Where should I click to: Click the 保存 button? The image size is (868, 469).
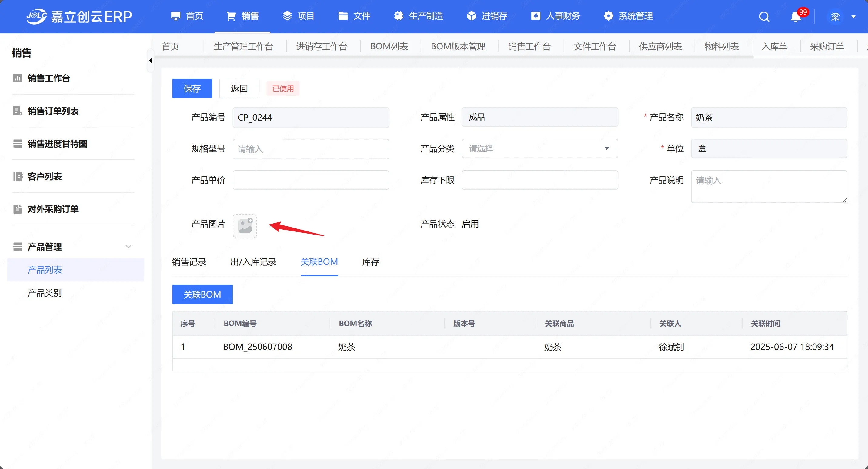(192, 88)
